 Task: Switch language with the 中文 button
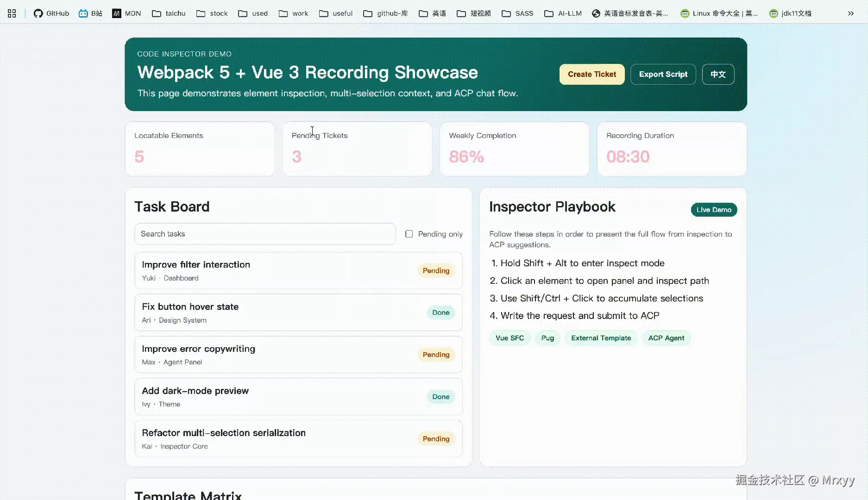(718, 74)
